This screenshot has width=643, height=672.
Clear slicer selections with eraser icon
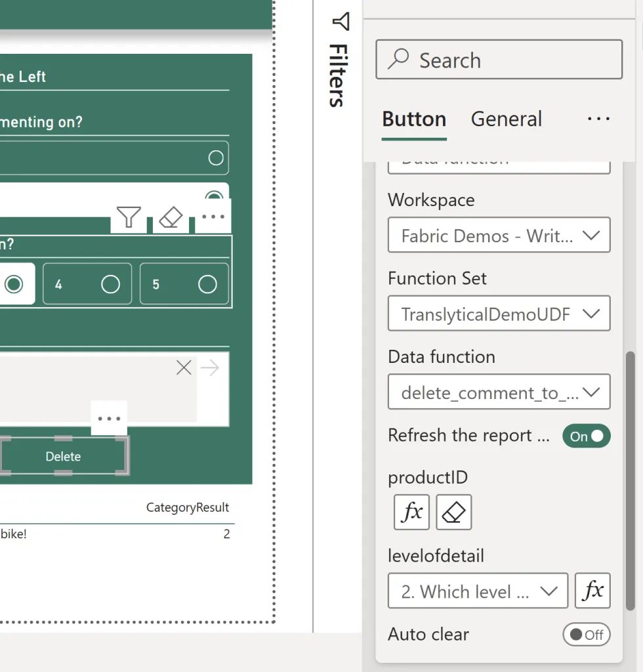click(x=171, y=217)
